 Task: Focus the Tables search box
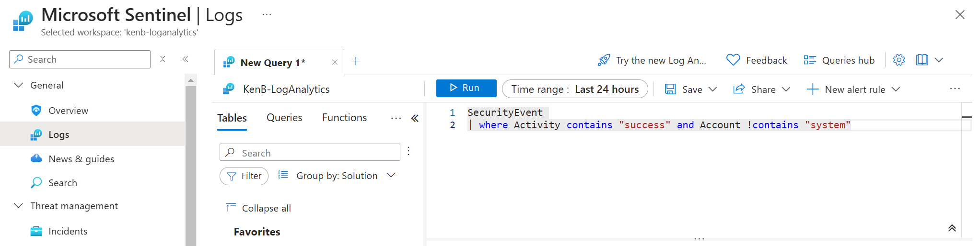click(310, 153)
